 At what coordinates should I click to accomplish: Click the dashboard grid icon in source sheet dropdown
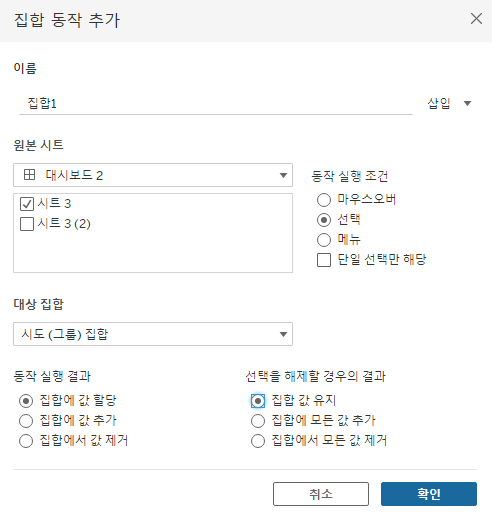tap(29, 175)
